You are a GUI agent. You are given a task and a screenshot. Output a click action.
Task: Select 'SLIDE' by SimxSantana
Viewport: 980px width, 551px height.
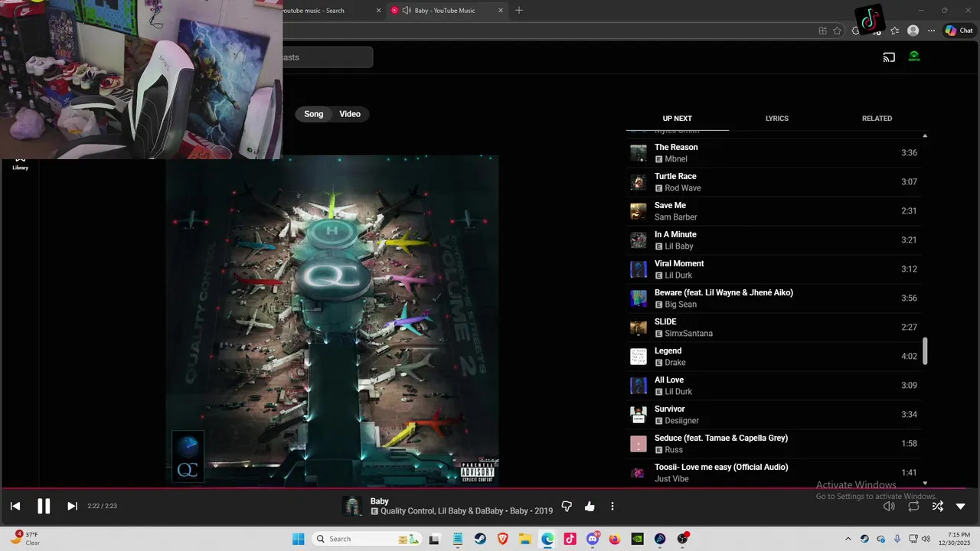pos(773,328)
